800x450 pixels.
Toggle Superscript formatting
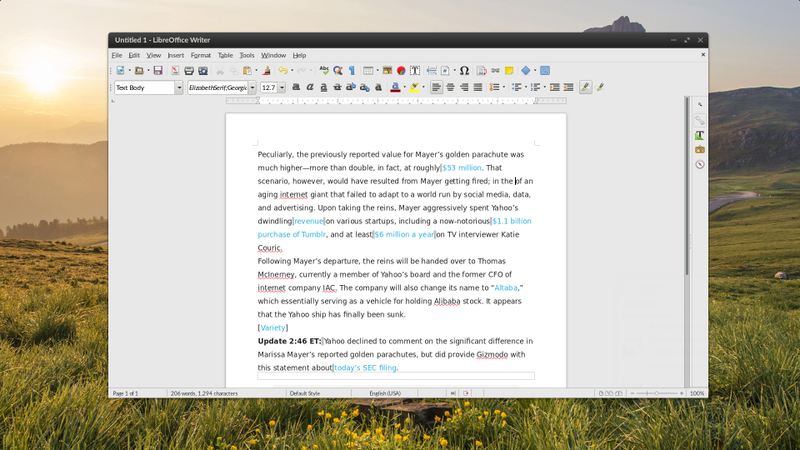pyautogui.click(x=351, y=87)
